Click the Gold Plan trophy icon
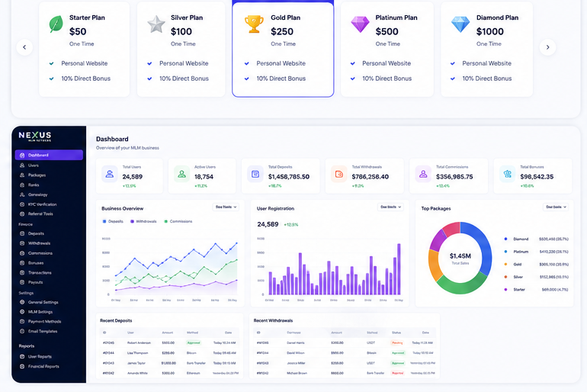Viewport: 587px width, 392px height. 254,24
